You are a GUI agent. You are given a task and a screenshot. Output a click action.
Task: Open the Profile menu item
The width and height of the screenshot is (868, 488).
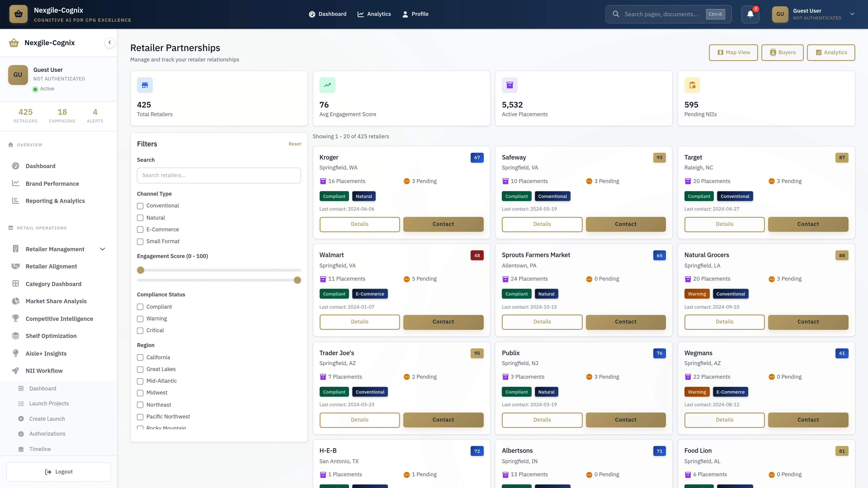pos(415,14)
